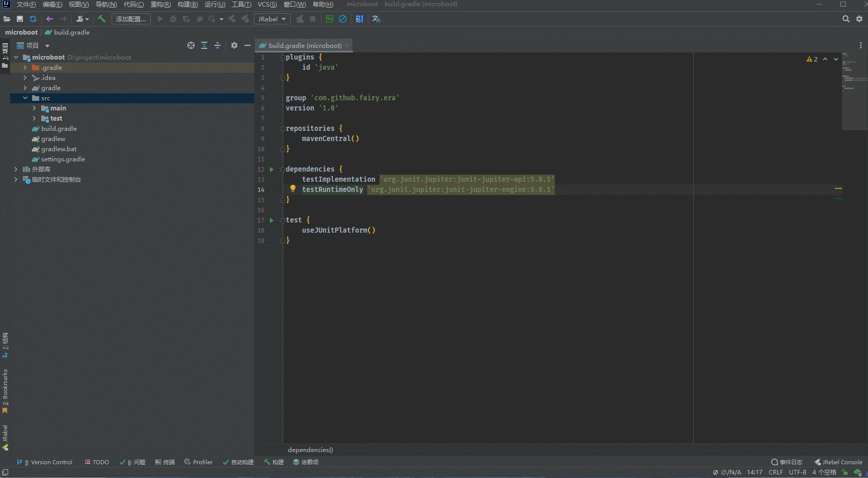
Task: Save all files with the floppy disk icon
Action: 20,19
